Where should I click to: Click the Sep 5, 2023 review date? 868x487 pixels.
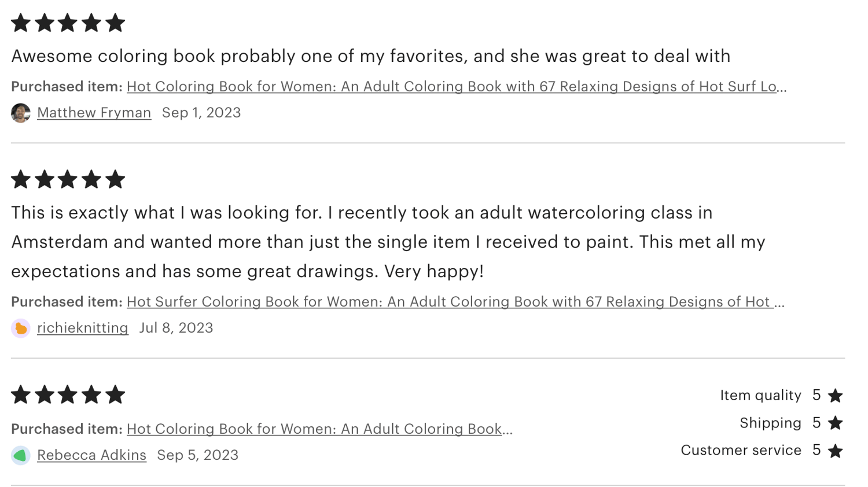(x=198, y=455)
